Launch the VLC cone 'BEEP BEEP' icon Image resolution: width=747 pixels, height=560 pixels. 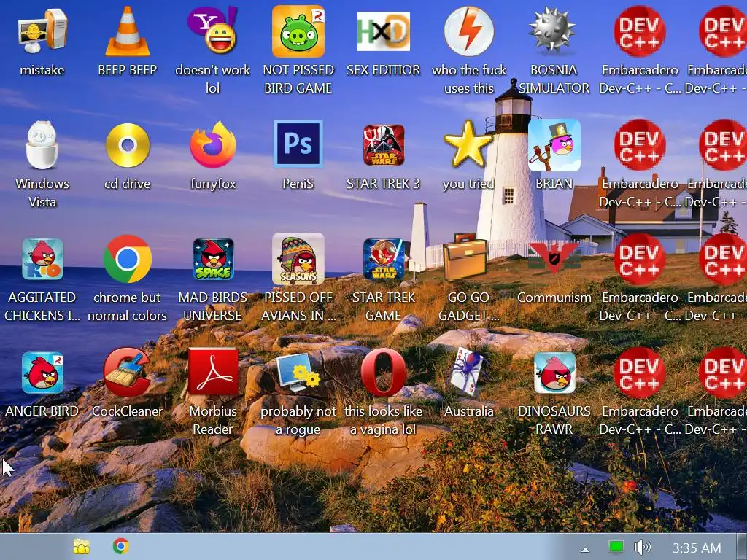pos(127,31)
